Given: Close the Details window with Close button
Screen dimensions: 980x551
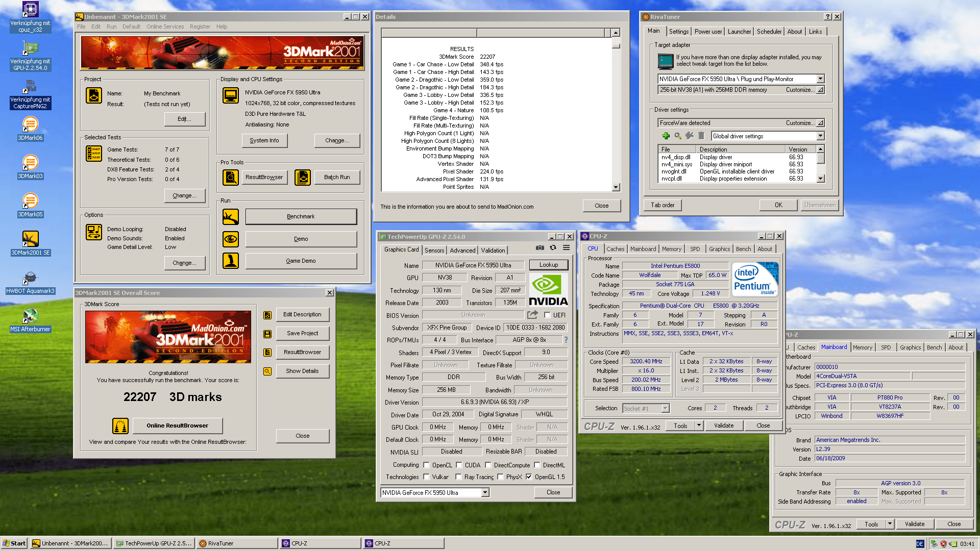Looking at the screenshot, I should click(x=602, y=206).
